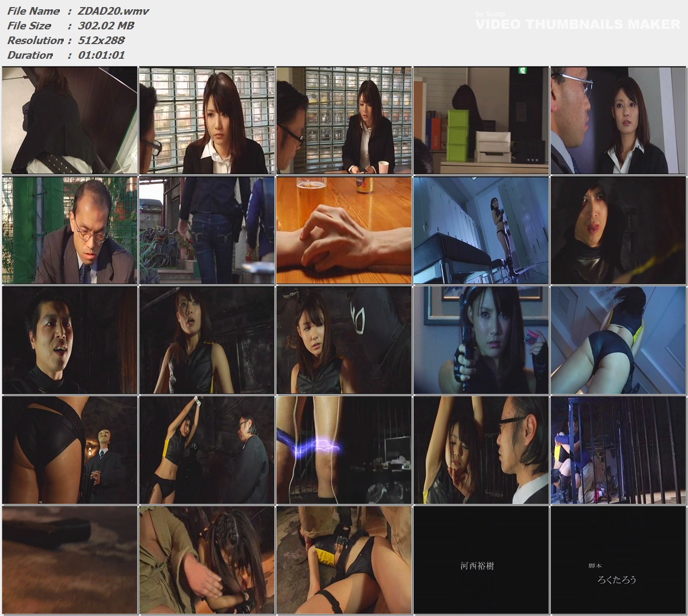Open thumbnail showing the barred cage

(x=618, y=450)
